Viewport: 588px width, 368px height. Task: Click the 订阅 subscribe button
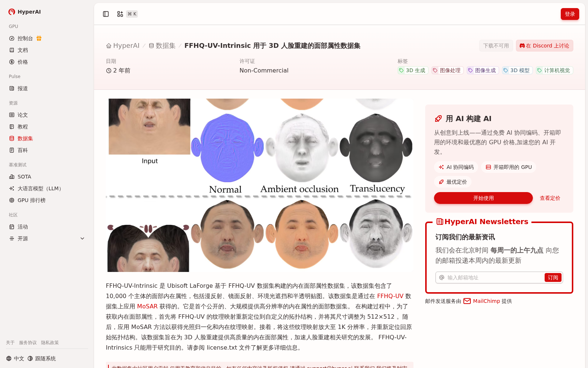[x=553, y=277]
